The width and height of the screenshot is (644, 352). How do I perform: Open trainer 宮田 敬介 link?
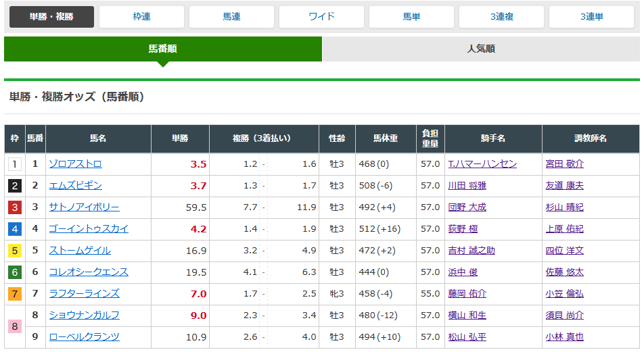(x=565, y=164)
